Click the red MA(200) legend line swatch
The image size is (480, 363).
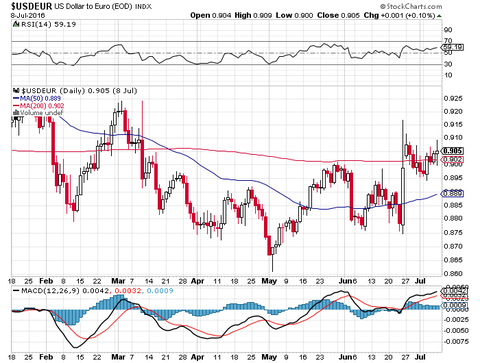(16, 106)
